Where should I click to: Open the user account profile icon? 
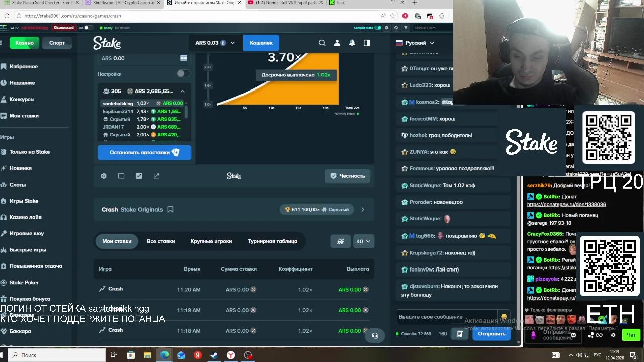337,43
